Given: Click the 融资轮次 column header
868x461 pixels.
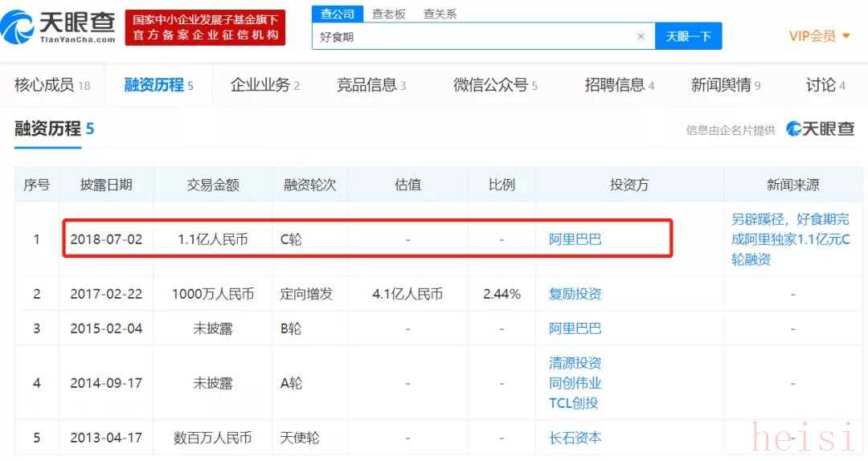Looking at the screenshot, I should pos(310,184).
